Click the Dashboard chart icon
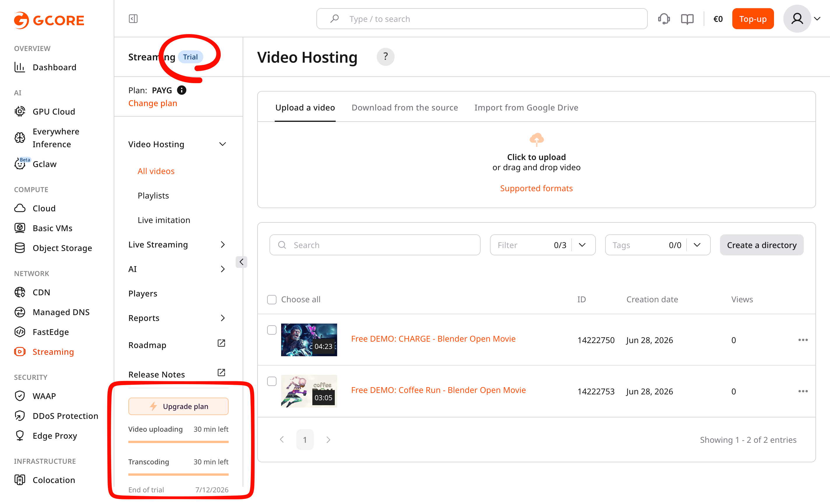Image resolution: width=830 pixels, height=504 pixels. (x=20, y=67)
